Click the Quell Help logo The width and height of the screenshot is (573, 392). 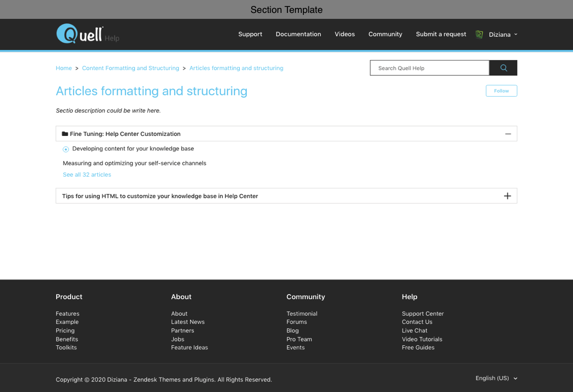coord(79,34)
